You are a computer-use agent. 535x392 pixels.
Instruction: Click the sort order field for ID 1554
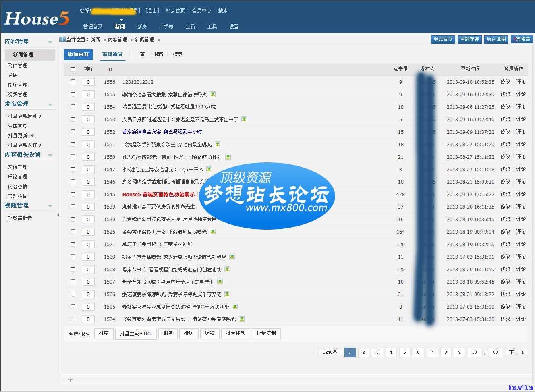[x=88, y=107]
